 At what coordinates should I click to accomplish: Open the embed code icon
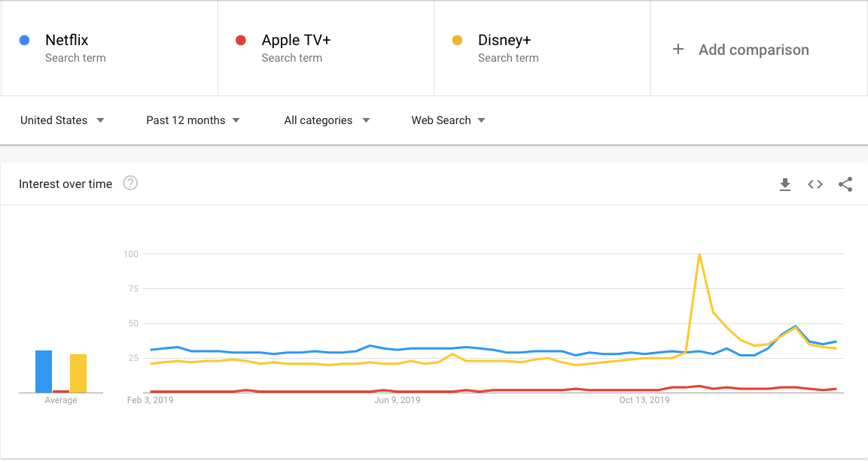coord(815,184)
